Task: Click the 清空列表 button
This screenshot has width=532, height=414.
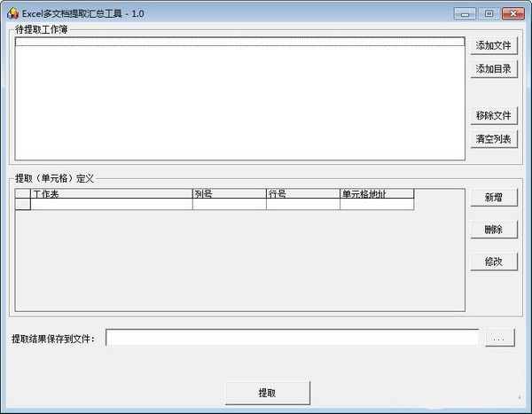Action: click(494, 139)
